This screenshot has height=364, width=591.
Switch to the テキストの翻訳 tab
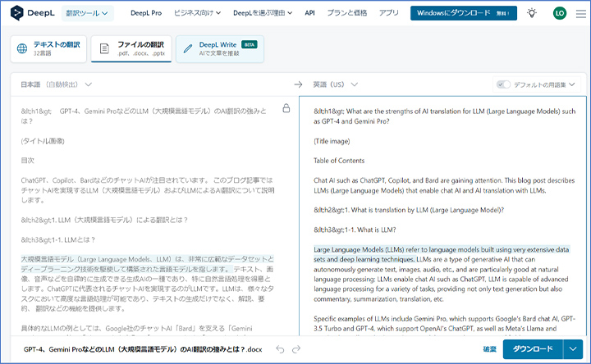(48, 49)
